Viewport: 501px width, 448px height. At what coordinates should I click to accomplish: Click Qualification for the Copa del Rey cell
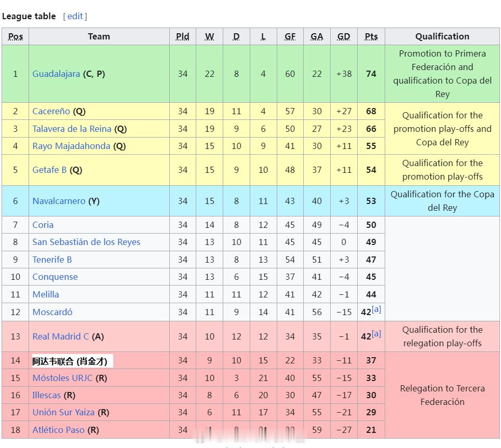442,201
